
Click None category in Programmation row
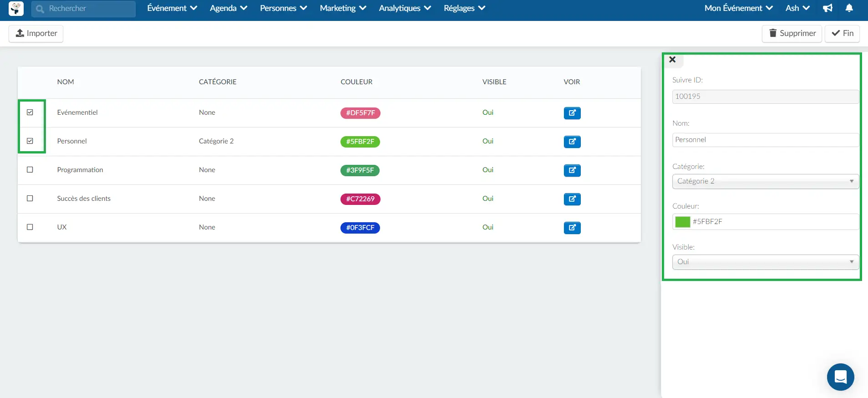[207, 170]
